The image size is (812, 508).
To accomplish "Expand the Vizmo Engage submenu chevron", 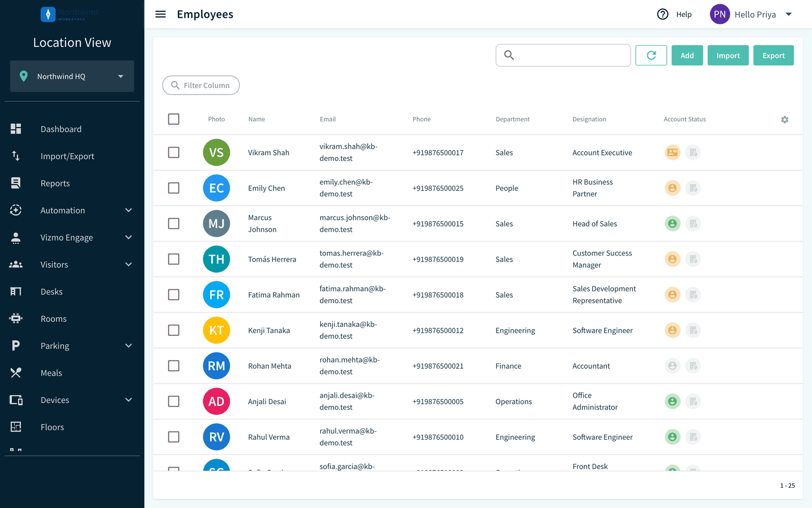I will [128, 237].
